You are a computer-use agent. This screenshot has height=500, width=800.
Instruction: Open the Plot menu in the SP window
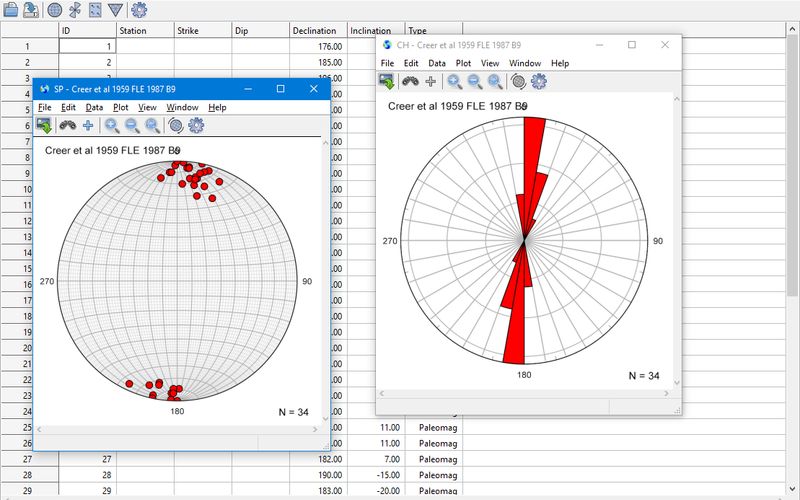click(120, 107)
